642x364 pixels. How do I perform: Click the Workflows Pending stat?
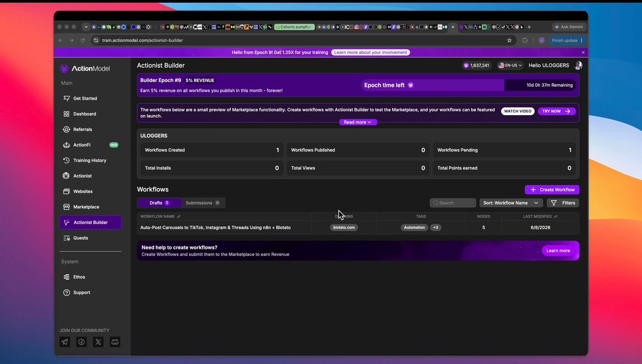pyautogui.click(x=504, y=150)
